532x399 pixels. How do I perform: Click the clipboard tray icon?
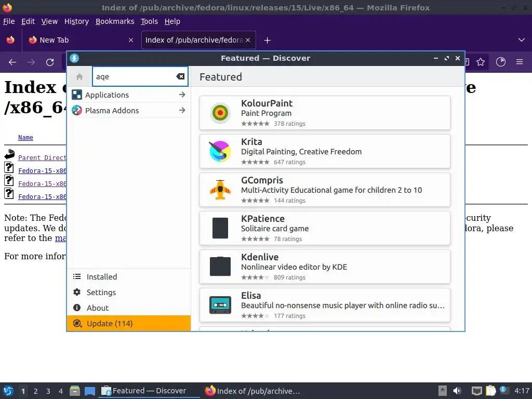[490, 391]
